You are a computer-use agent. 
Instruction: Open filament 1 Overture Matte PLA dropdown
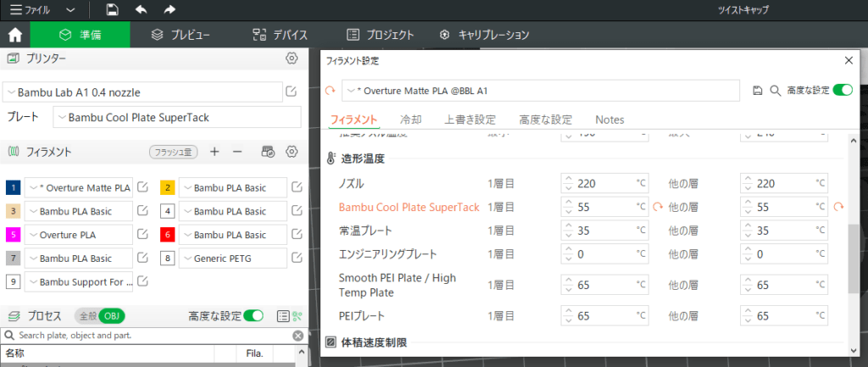point(79,187)
